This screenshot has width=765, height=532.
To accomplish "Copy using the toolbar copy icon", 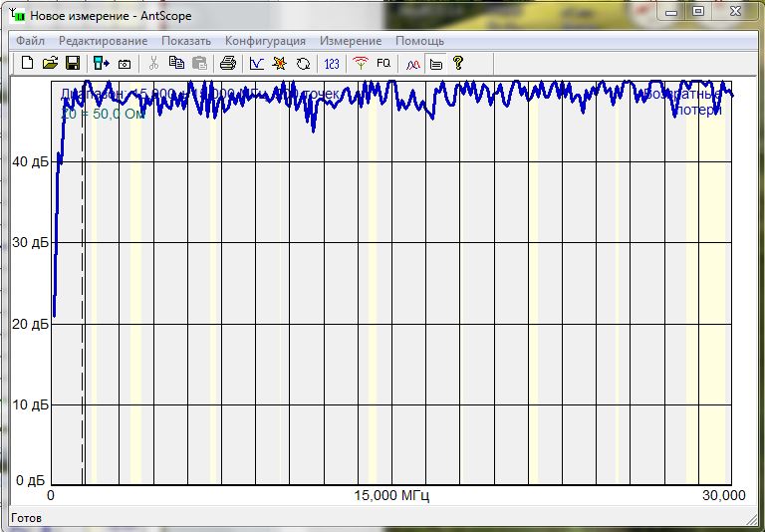I will 176,63.
